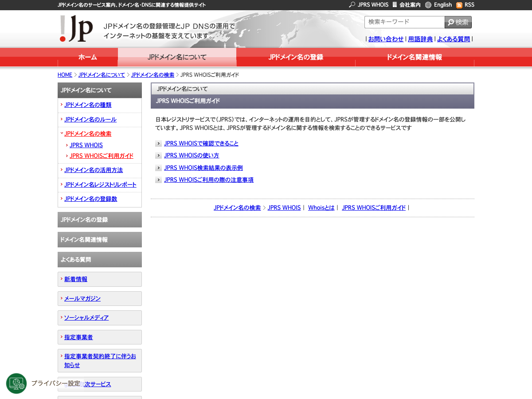Click JPドメイン名の検索 in footer navigation
532x399 pixels.
pos(237,208)
